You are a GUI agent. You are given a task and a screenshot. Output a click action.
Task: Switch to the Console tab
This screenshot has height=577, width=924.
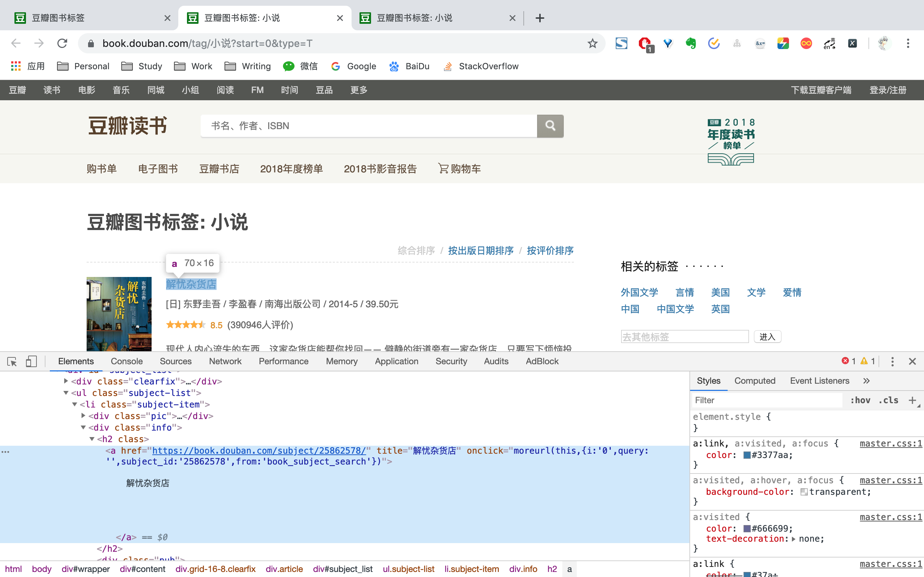(x=126, y=361)
